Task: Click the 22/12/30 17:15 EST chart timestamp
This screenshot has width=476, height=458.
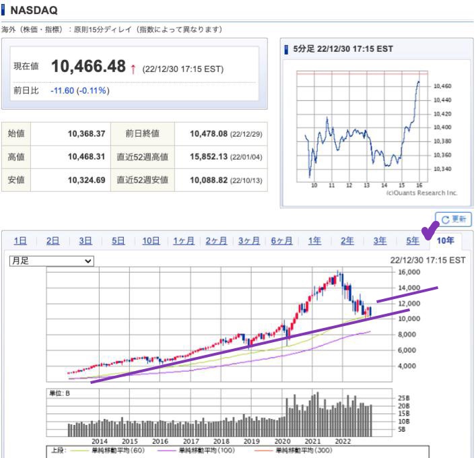Action: coord(428,261)
